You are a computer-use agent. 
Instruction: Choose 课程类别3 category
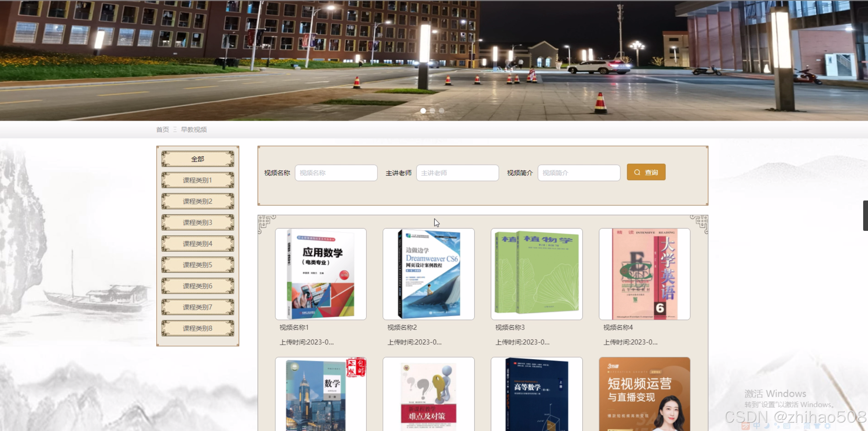(x=198, y=223)
